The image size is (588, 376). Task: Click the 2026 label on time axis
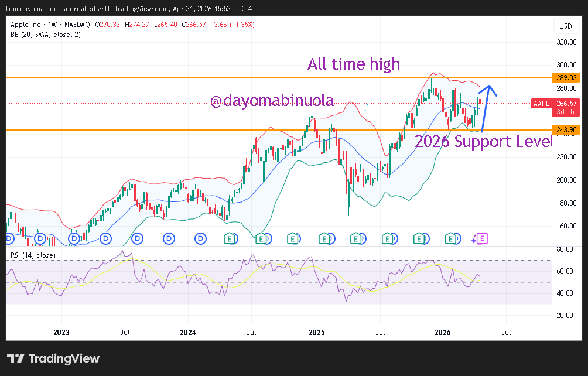(x=443, y=333)
